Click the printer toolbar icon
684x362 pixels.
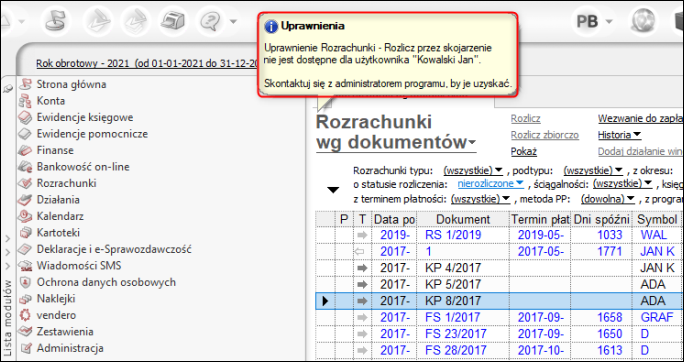tap(173, 20)
